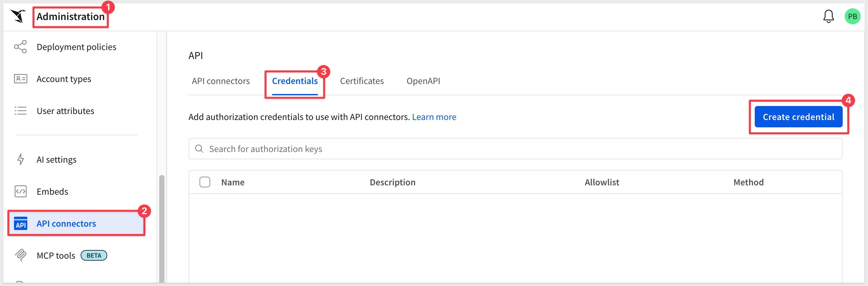Viewport: 868px width, 286px height.
Task: Open the OpenAPI tab
Action: click(423, 81)
